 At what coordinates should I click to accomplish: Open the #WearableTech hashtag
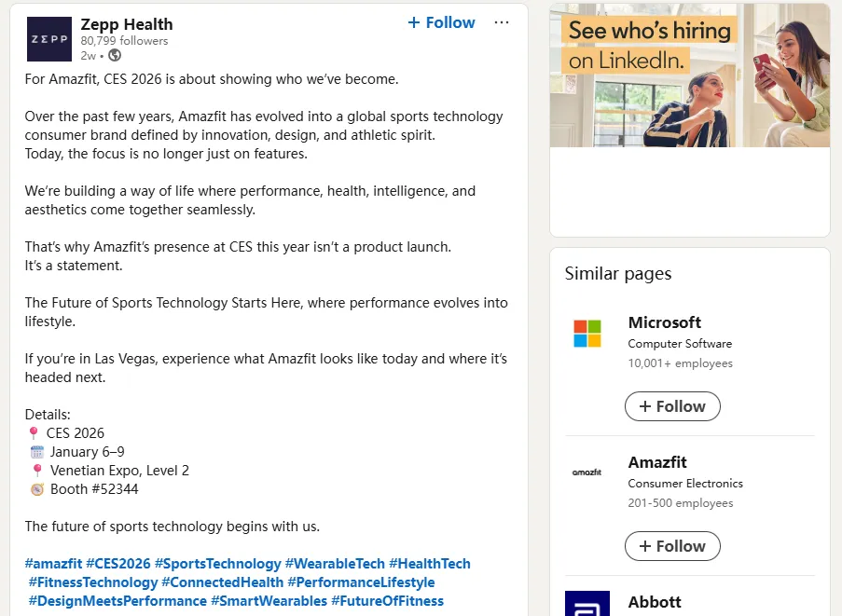point(335,564)
